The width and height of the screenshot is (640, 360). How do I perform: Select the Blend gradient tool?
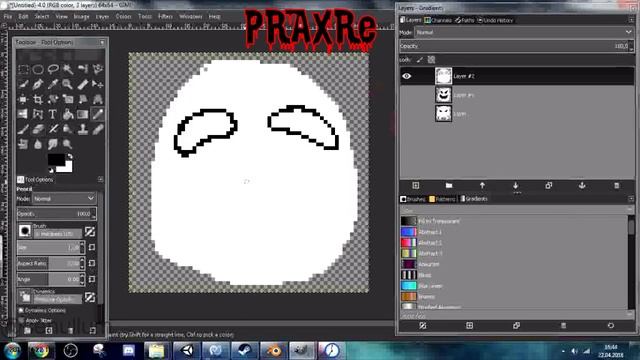83,114
